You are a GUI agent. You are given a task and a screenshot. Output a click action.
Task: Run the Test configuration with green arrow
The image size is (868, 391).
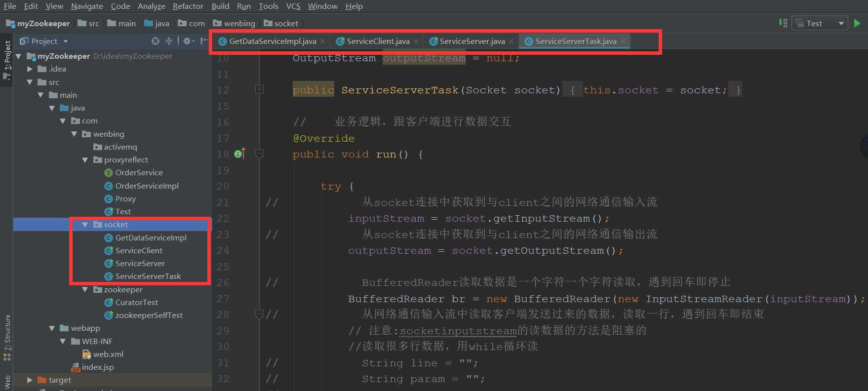point(857,23)
